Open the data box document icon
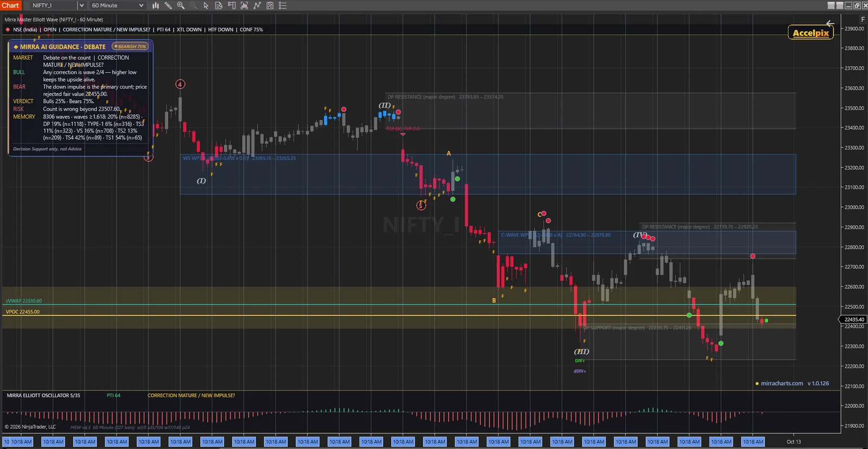868x449 pixels. tap(219, 5)
